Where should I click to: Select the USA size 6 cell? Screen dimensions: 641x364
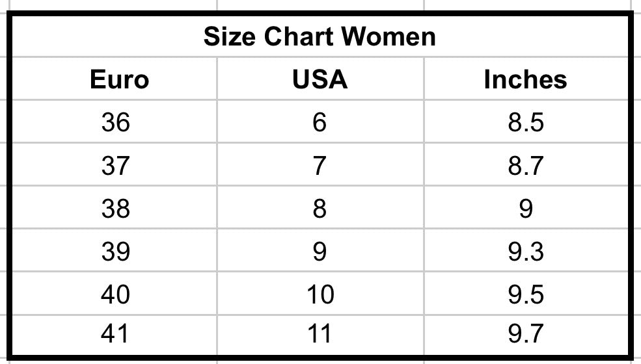(x=319, y=122)
